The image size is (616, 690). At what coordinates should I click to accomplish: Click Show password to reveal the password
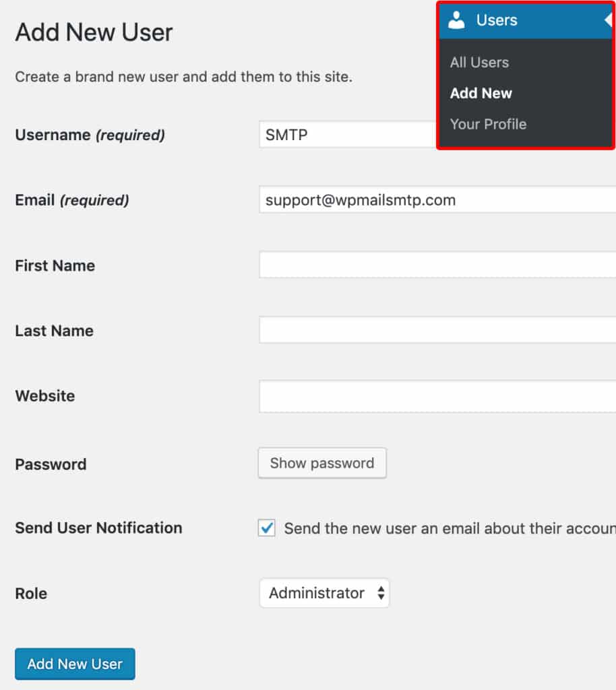coord(322,463)
